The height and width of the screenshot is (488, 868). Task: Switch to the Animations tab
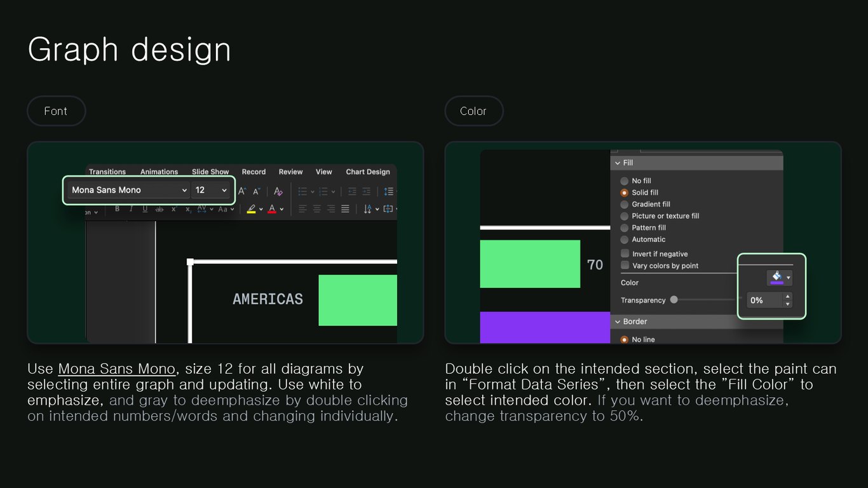click(x=159, y=172)
